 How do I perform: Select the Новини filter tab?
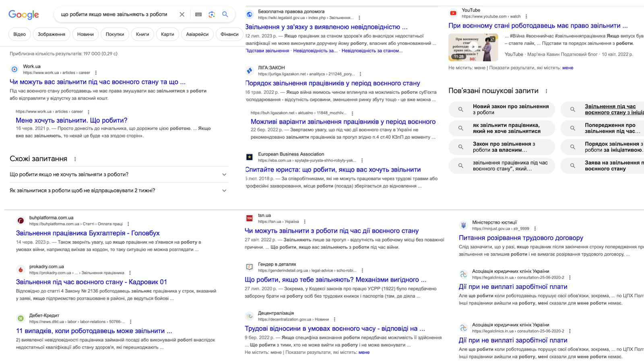[x=85, y=34]
